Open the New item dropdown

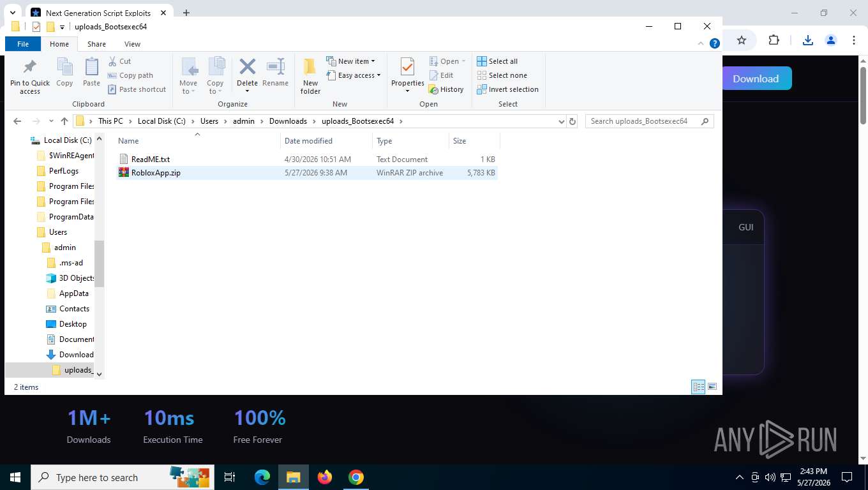(350, 61)
